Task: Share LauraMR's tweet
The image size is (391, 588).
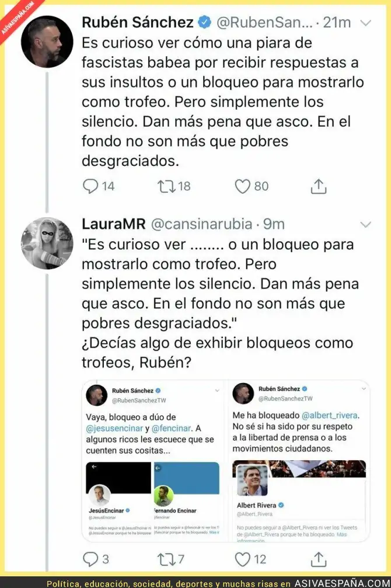Action: pyautogui.click(x=319, y=559)
